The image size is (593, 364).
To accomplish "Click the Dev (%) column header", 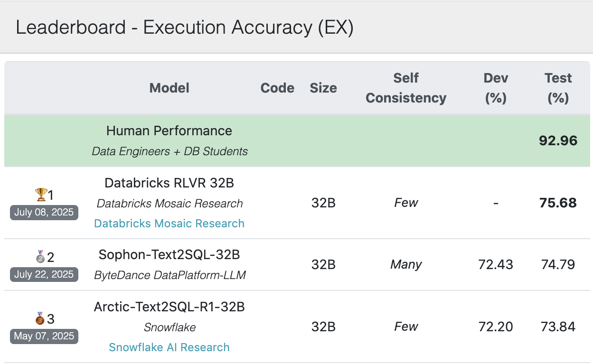I will 496,88.
